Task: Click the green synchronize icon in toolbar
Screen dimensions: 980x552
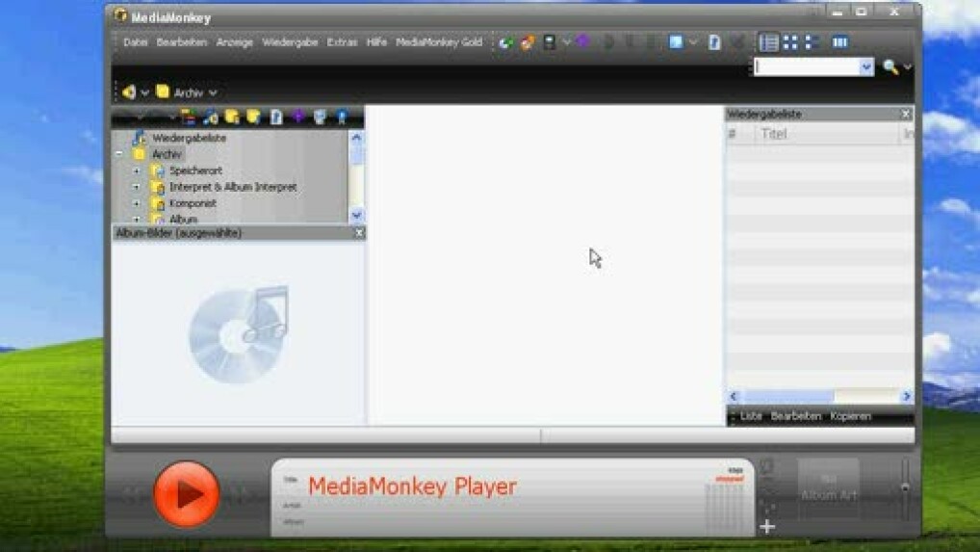Action: point(505,42)
